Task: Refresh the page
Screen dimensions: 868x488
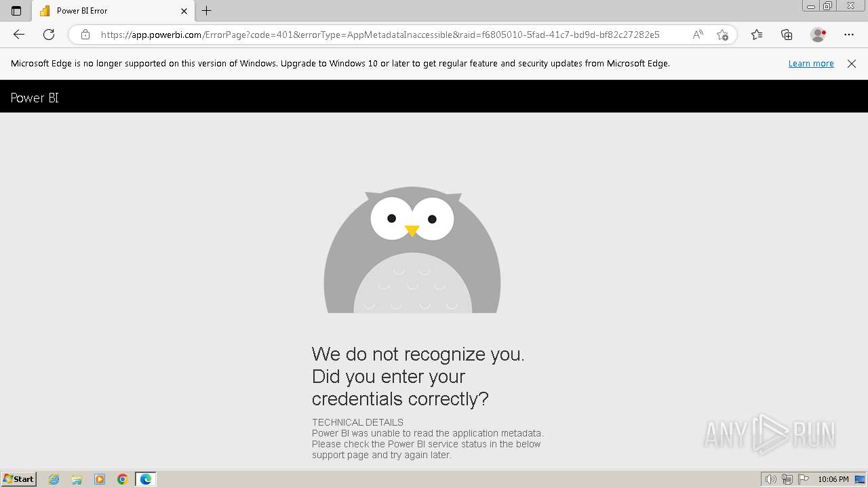Action: coord(49,35)
